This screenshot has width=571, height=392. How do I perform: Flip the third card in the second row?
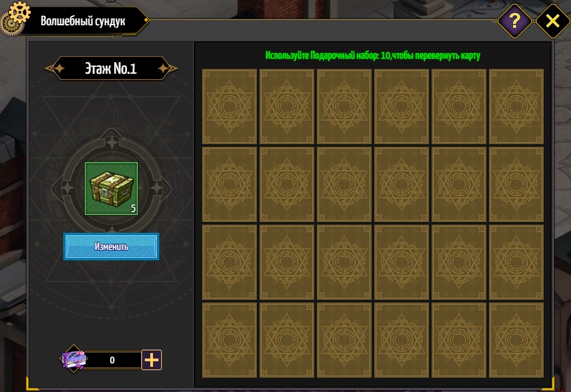click(344, 184)
